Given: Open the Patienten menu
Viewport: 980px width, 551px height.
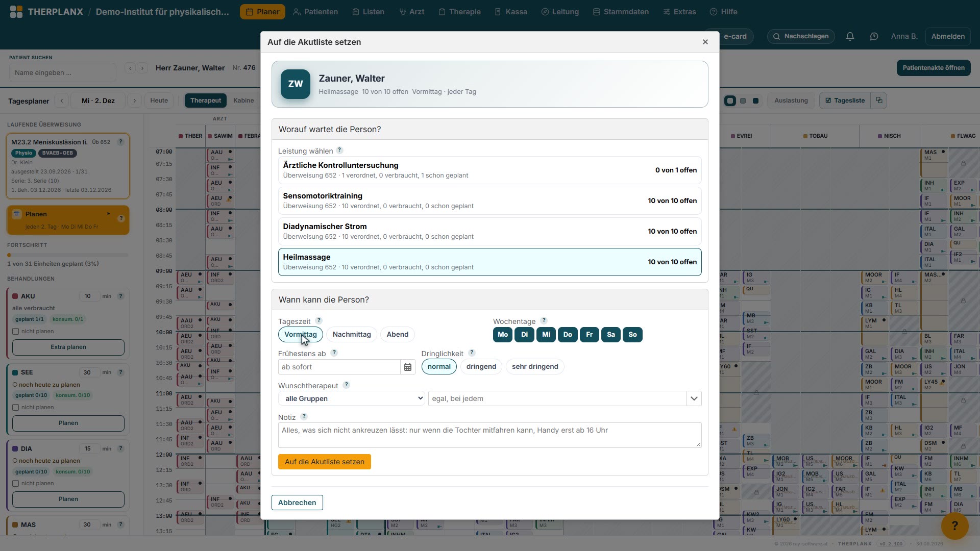Looking at the screenshot, I should point(315,12).
